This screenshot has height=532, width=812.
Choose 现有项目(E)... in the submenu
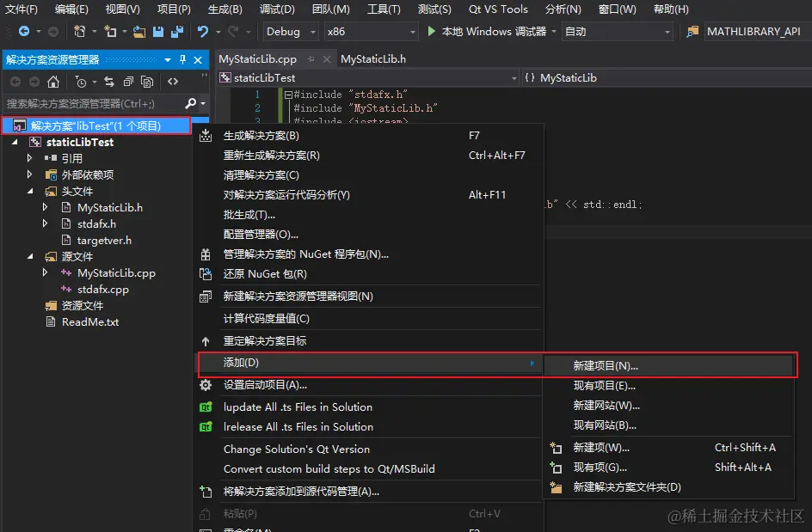(668, 386)
